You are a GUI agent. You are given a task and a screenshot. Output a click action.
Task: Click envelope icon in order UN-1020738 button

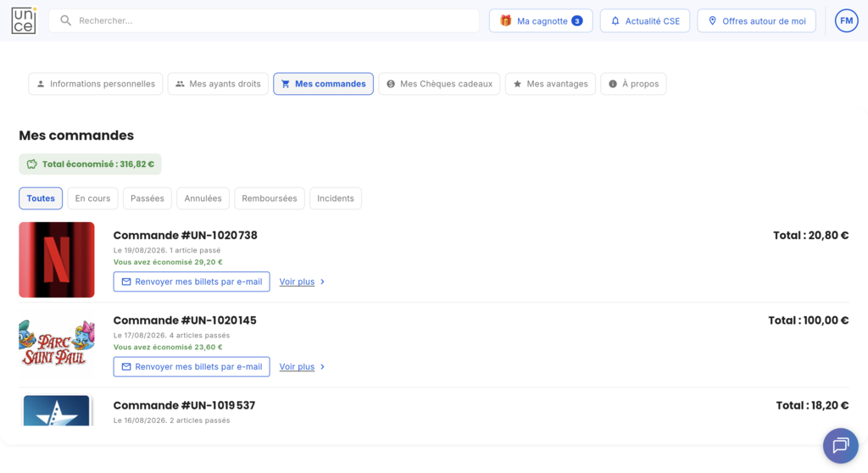[126, 282]
